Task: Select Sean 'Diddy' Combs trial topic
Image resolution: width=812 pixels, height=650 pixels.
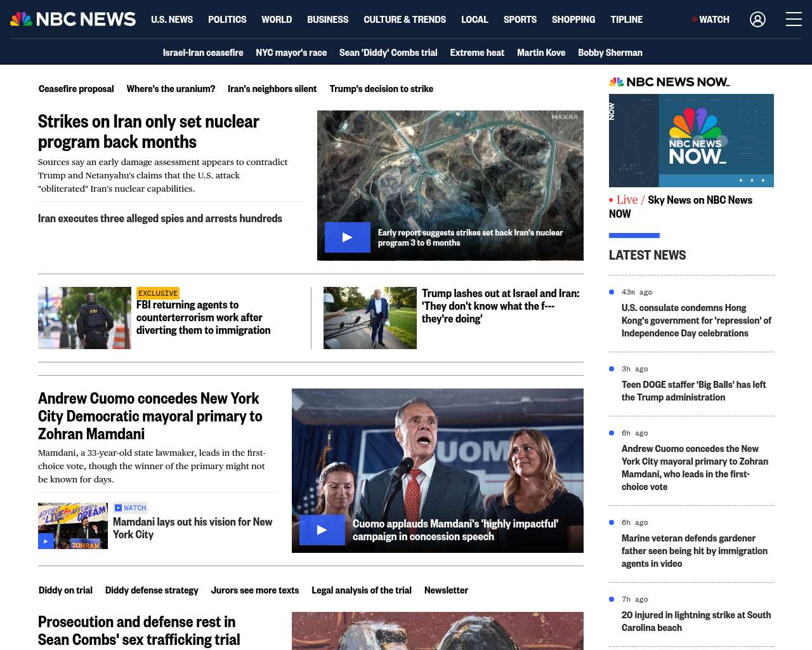Action: [x=388, y=53]
